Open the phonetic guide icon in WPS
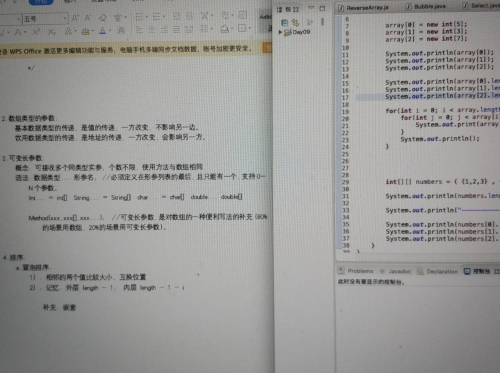This screenshot has width=500, height=373. point(118,17)
